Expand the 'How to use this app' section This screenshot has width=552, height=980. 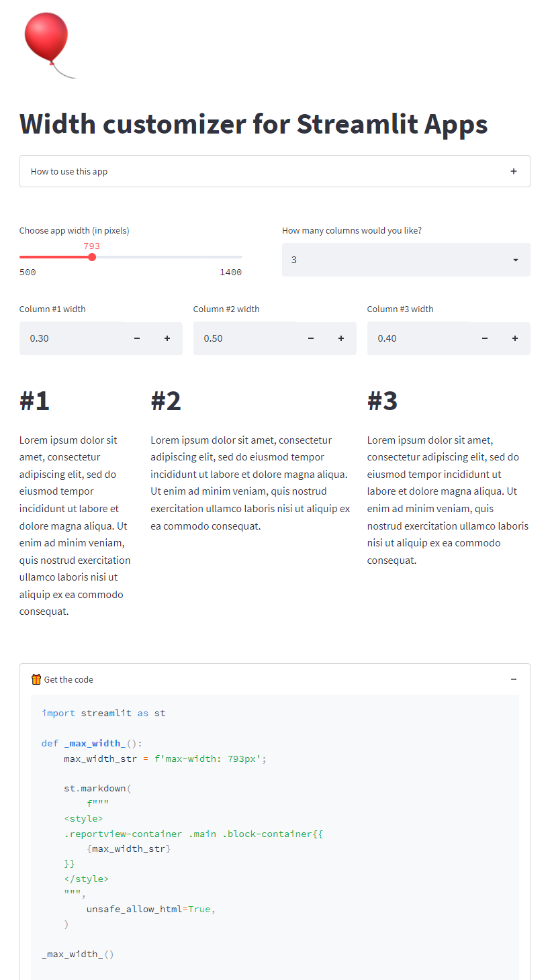point(275,171)
